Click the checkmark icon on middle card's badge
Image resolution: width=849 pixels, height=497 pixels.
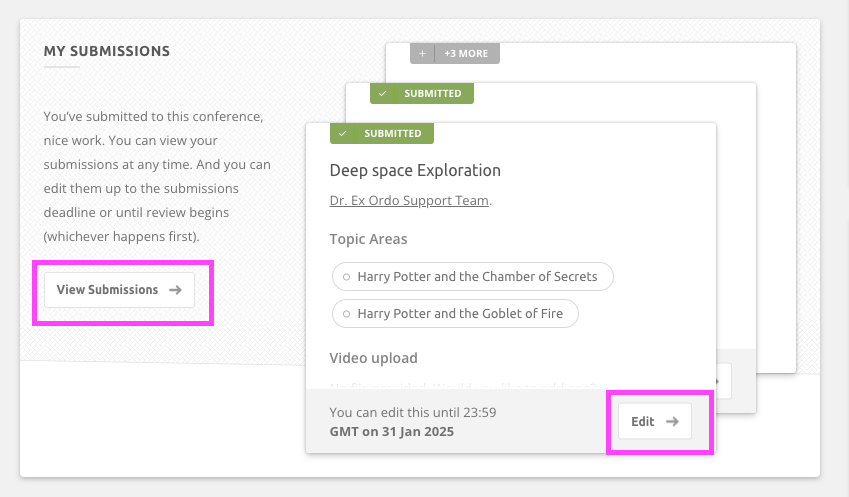coord(382,93)
